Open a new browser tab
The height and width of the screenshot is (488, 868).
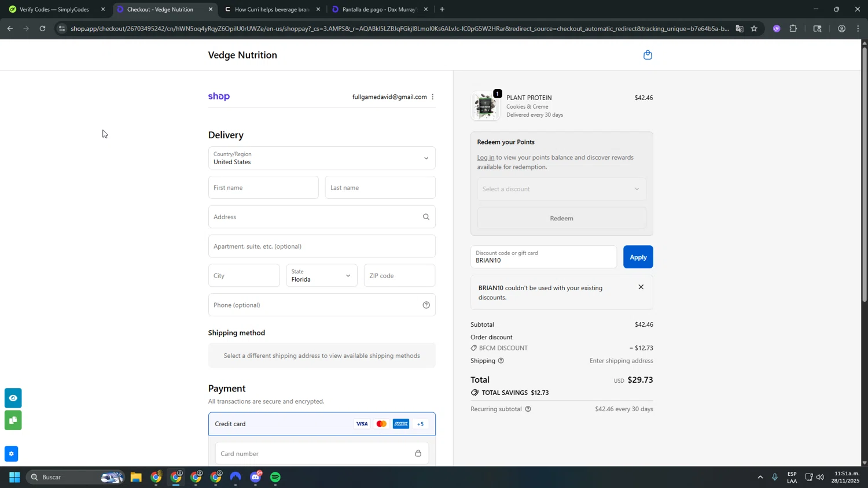point(442,9)
